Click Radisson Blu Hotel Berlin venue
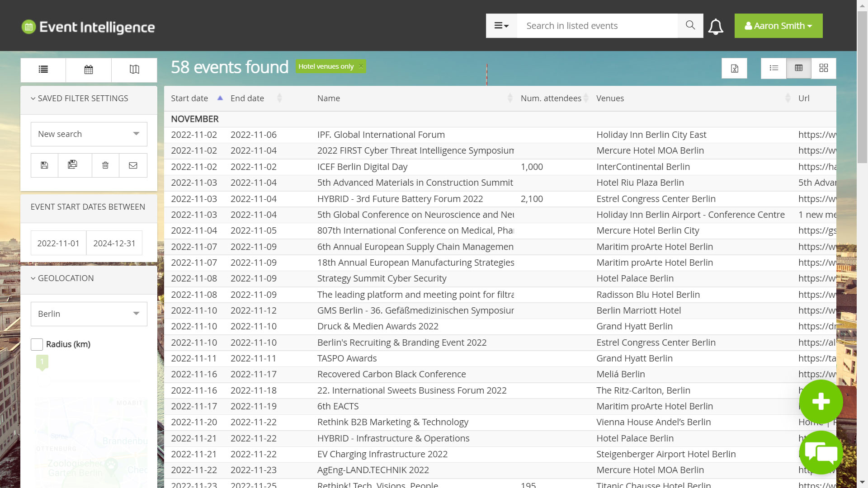 click(x=648, y=295)
